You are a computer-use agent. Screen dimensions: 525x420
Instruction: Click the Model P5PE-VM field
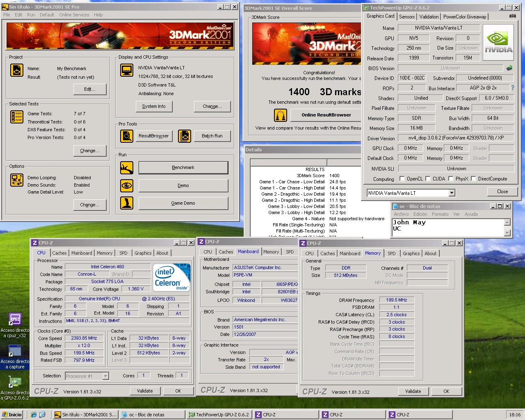[x=265, y=275]
